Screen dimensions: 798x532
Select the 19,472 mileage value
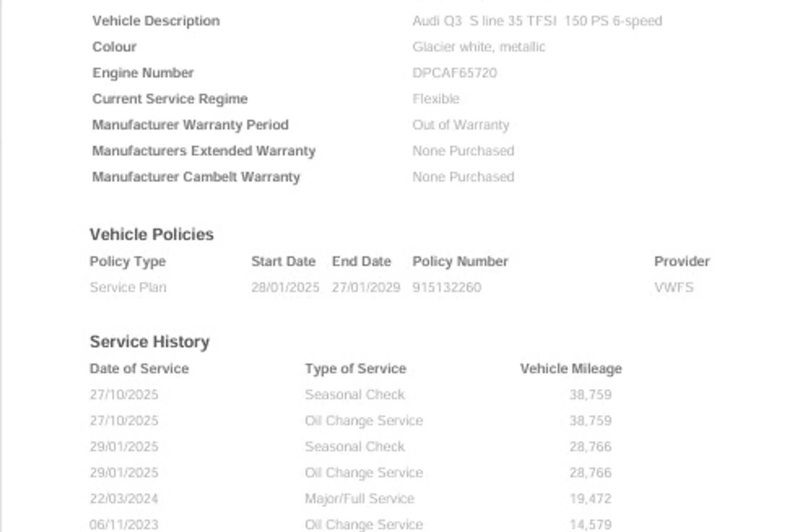tap(590, 498)
